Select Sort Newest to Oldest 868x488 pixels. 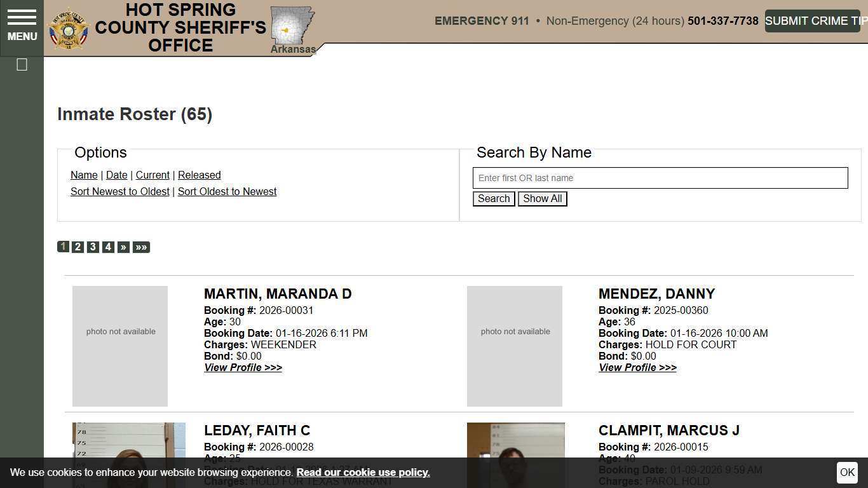click(120, 191)
